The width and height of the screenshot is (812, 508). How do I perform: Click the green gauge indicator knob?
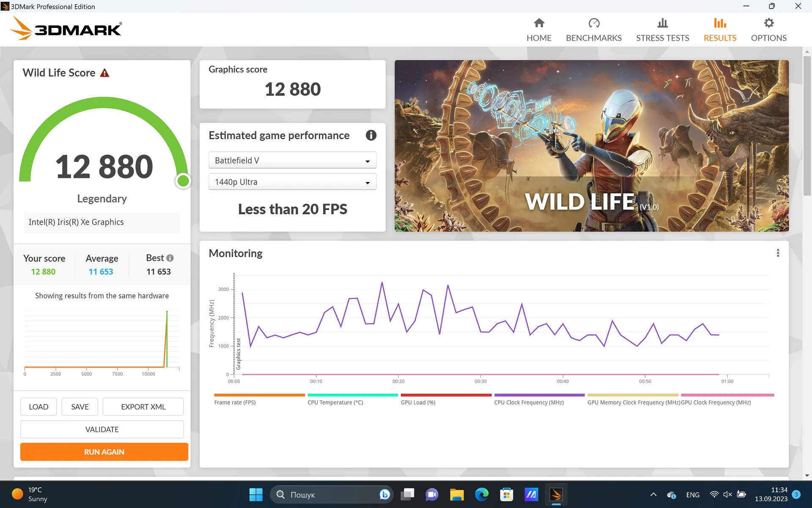183,181
